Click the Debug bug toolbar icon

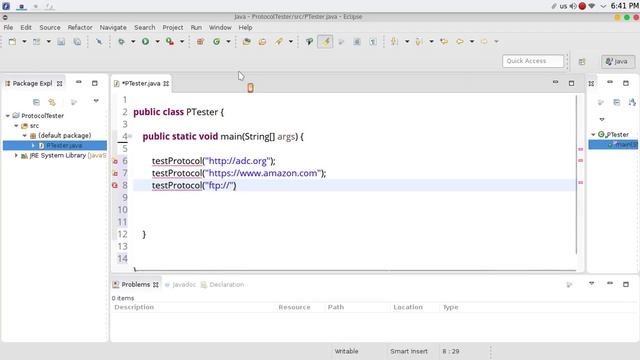point(121,41)
